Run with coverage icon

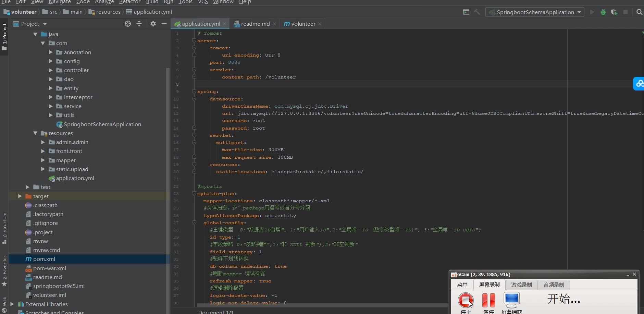coord(614,12)
